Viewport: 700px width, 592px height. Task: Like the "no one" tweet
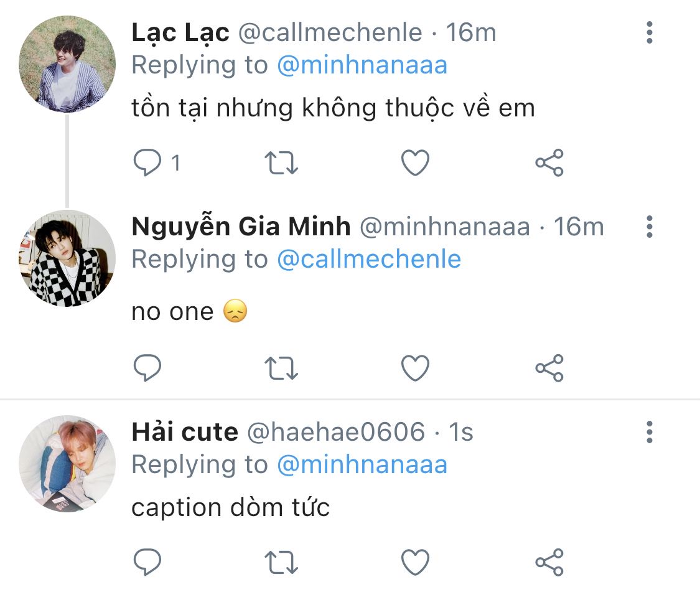415,368
